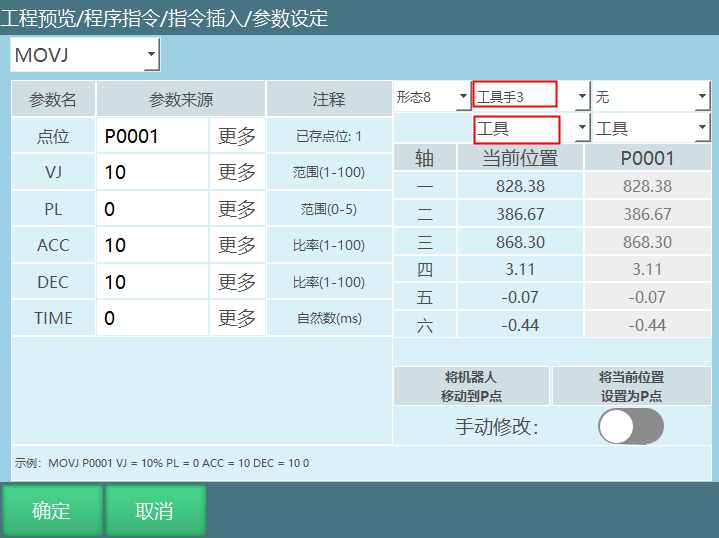719x538 pixels.
Task: Click 更多 in the TIME row
Action: click(237, 318)
